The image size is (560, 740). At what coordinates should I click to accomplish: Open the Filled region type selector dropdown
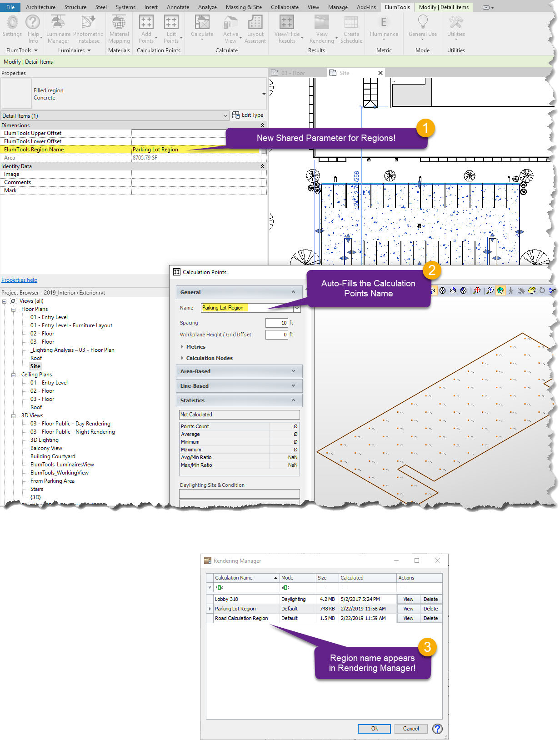click(264, 94)
